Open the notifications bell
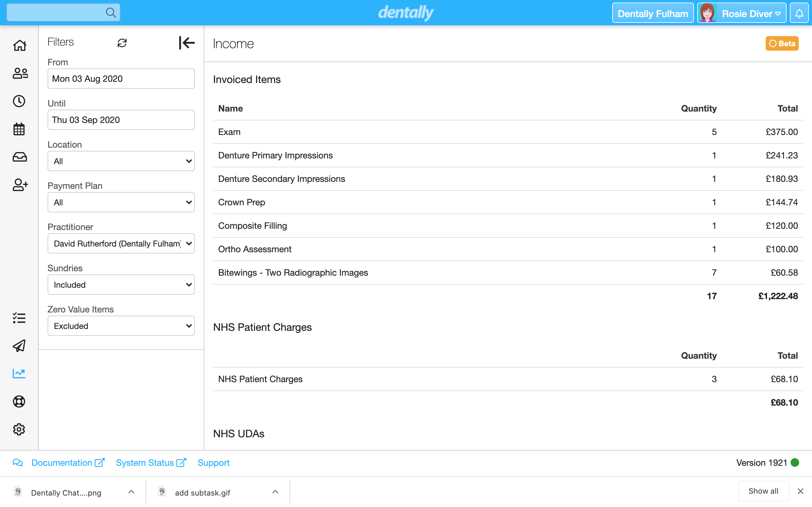This screenshot has width=812, height=507. pos(799,13)
